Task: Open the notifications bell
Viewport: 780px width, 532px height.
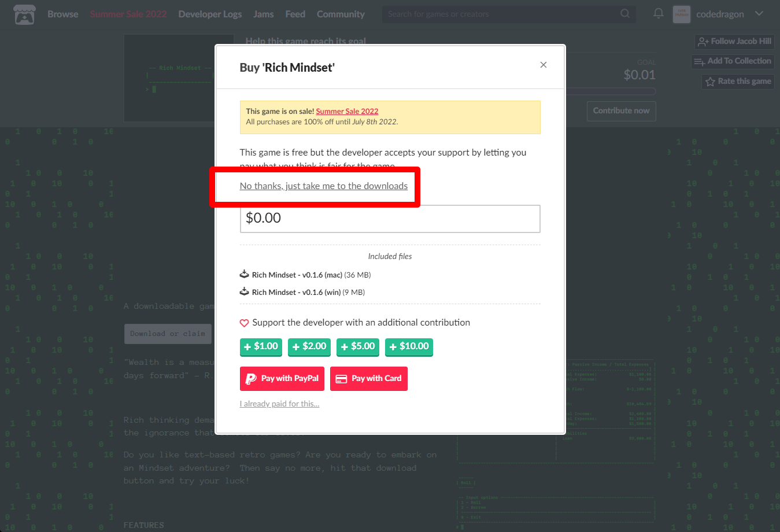Action: pos(658,13)
